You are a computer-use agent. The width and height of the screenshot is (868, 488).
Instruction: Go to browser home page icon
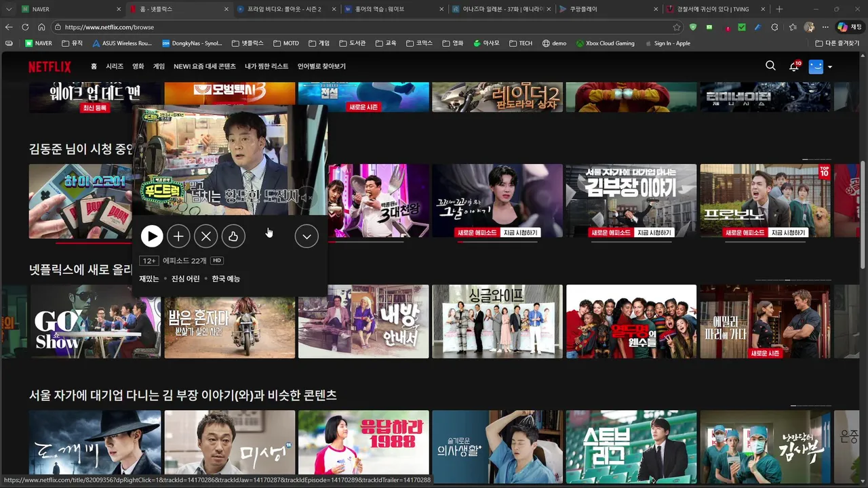point(41,27)
